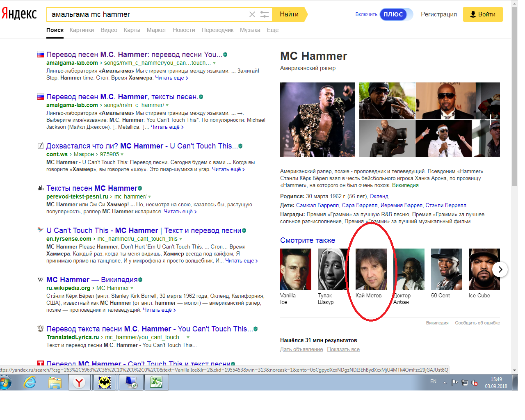Click the Yandex logo

tap(19, 14)
